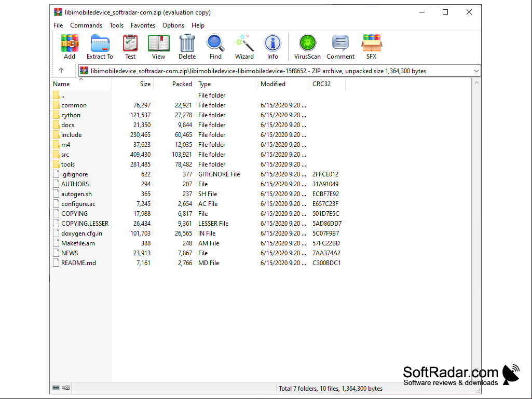Image resolution: width=532 pixels, height=399 pixels.
Task: Select the NEWS file name
Action: [70, 253]
